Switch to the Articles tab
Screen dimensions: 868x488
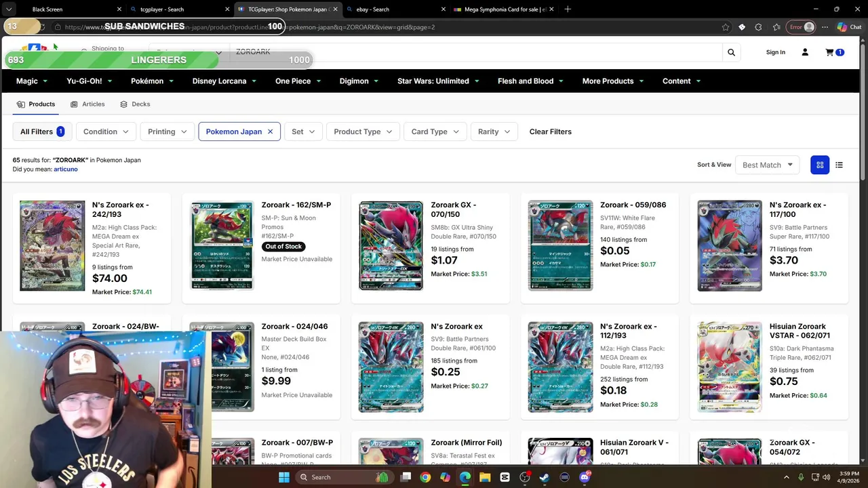tap(87, 104)
